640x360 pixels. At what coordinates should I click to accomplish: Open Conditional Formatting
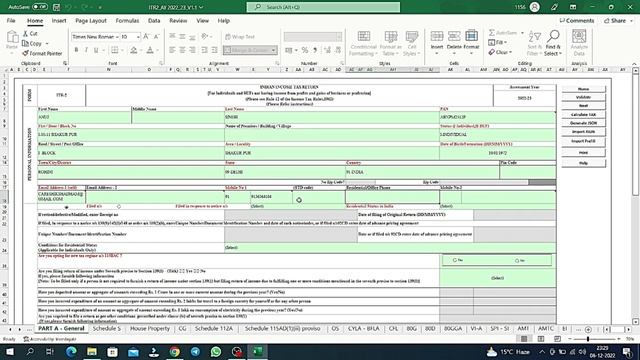pyautogui.click(x=363, y=43)
